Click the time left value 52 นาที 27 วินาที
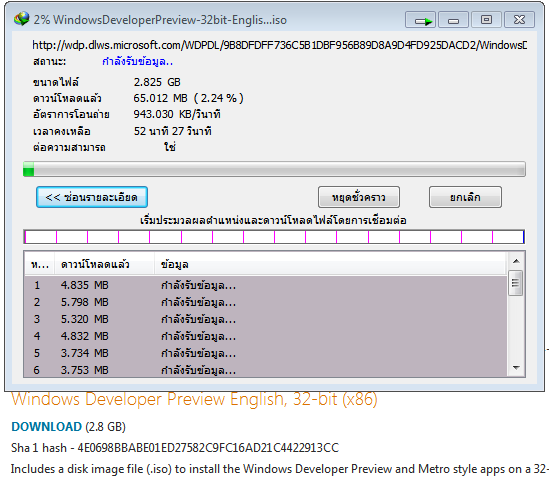 [173, 131]
